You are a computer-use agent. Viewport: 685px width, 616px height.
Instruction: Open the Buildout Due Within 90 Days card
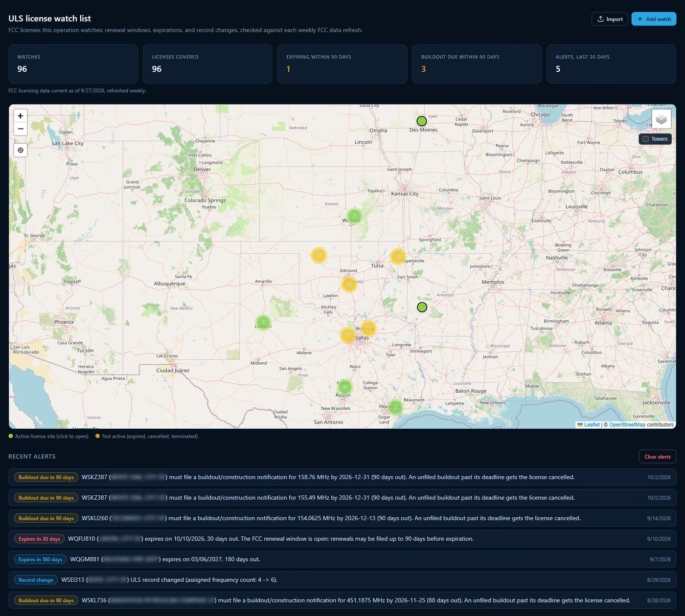[x=477, y=64]
